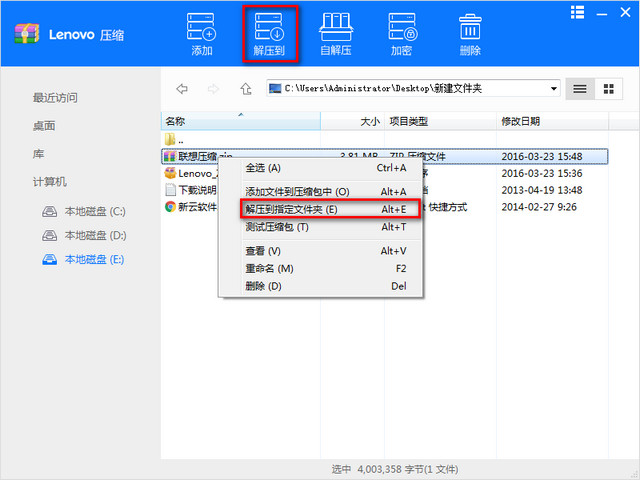Select the 联想压缩 zip file row
Screen dimensions: 640x480
[x=384, y=156]
